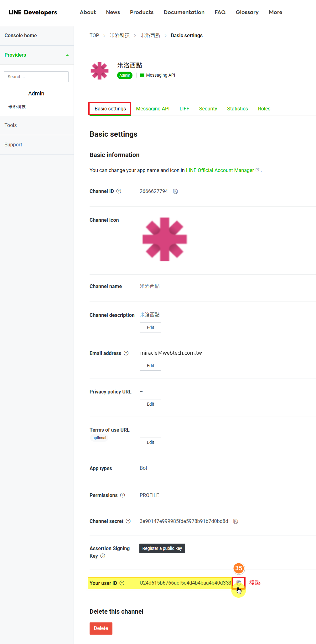Show help for Your user ID
Viewport: 316px width, 644px height.
pos(122,583)
